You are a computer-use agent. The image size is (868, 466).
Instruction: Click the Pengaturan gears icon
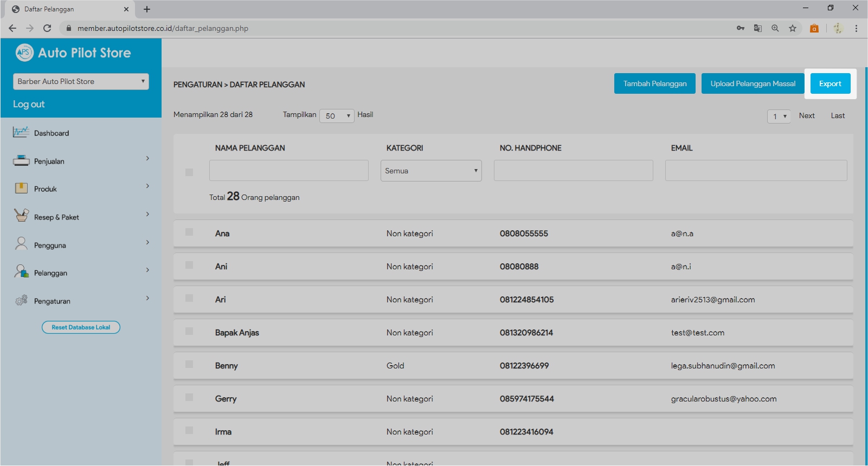[21, 300]
